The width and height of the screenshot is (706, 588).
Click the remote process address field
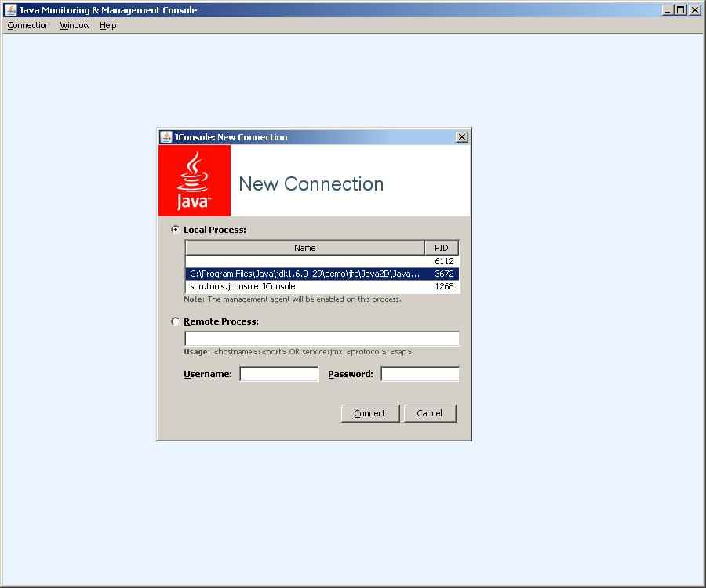tap(322, 338)
